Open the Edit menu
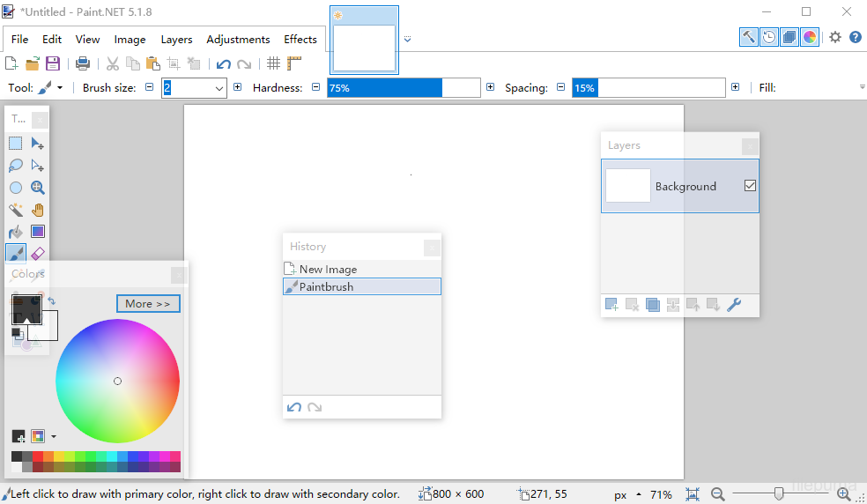 52,40
